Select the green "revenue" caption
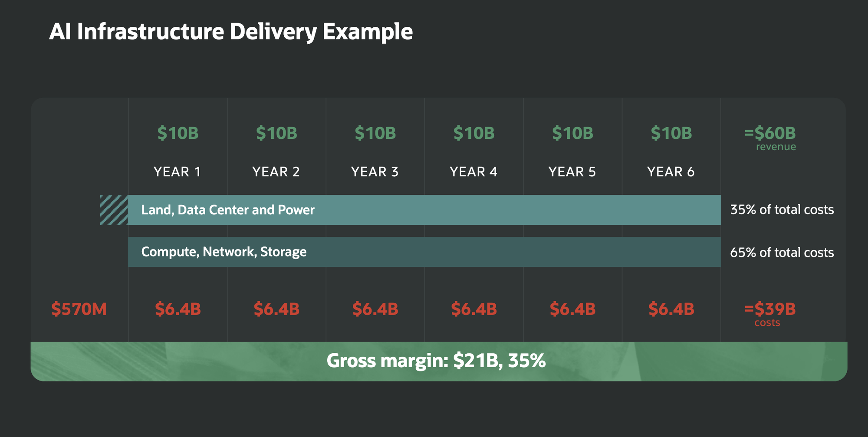The width and height of the screenshot is (868, 437). 776,147
